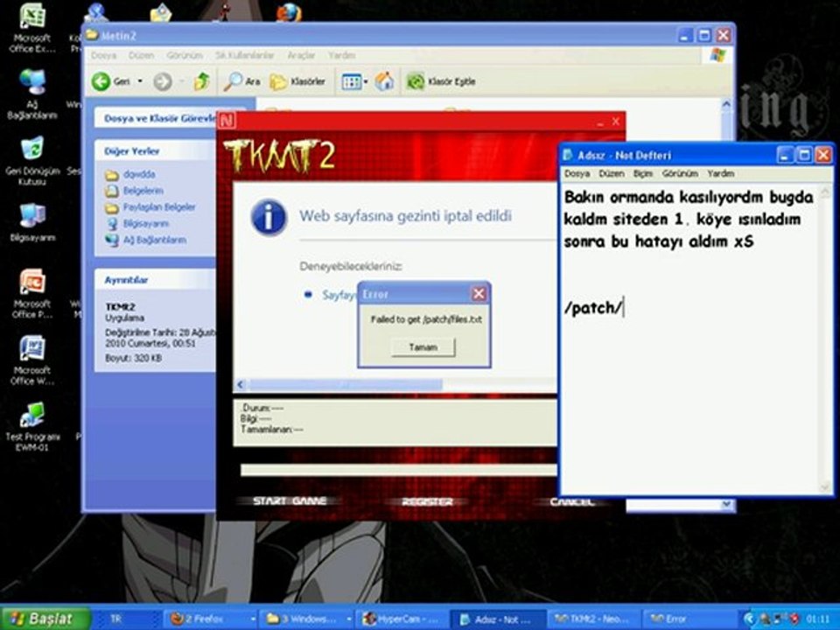Select Test Programı EWM-01 desktop icon
This screenshot has width=840, height=630.
(x=32, y=426)
